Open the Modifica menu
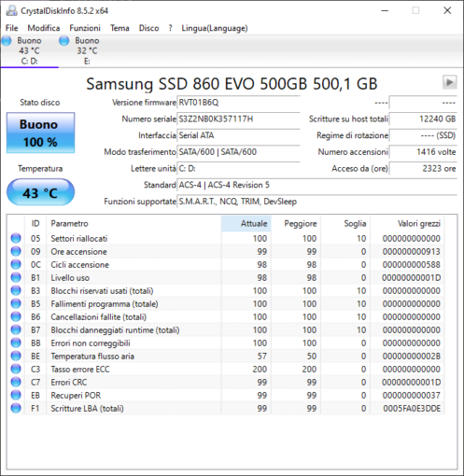The image size is (464, 476). pos(44,28)
